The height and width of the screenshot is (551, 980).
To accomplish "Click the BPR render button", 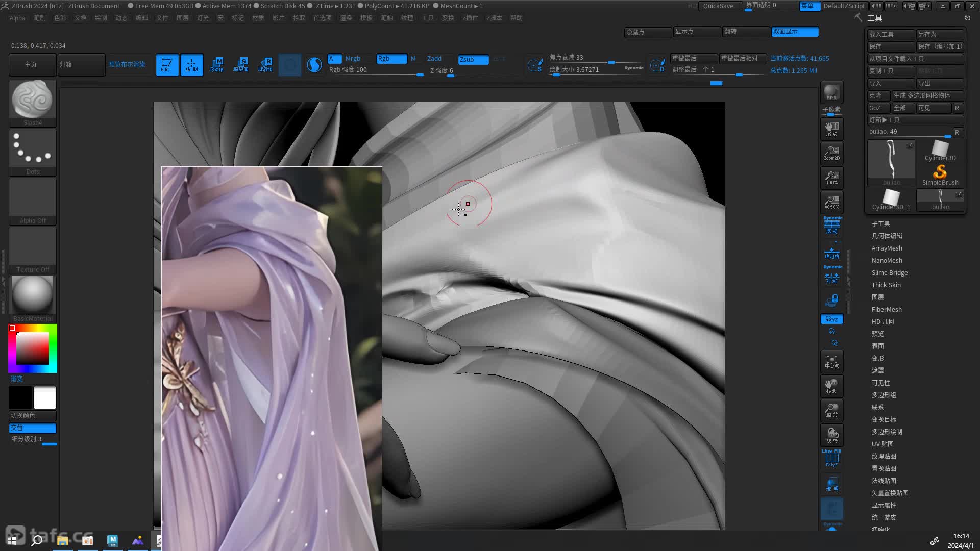I will coord(831,92).
